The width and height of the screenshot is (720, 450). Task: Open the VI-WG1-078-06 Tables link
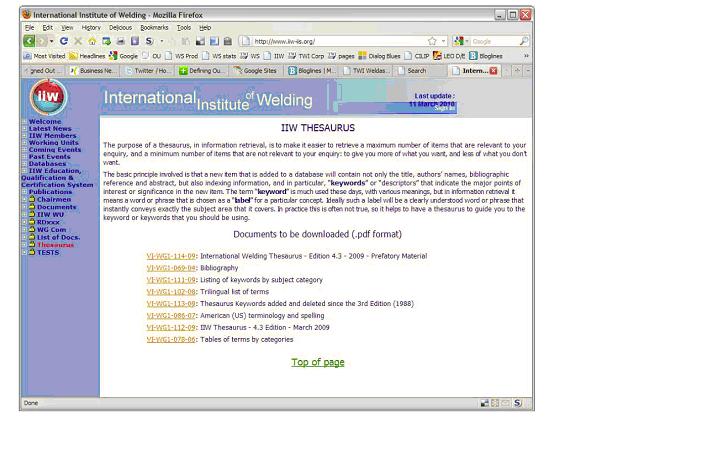(x=171, y=340)
